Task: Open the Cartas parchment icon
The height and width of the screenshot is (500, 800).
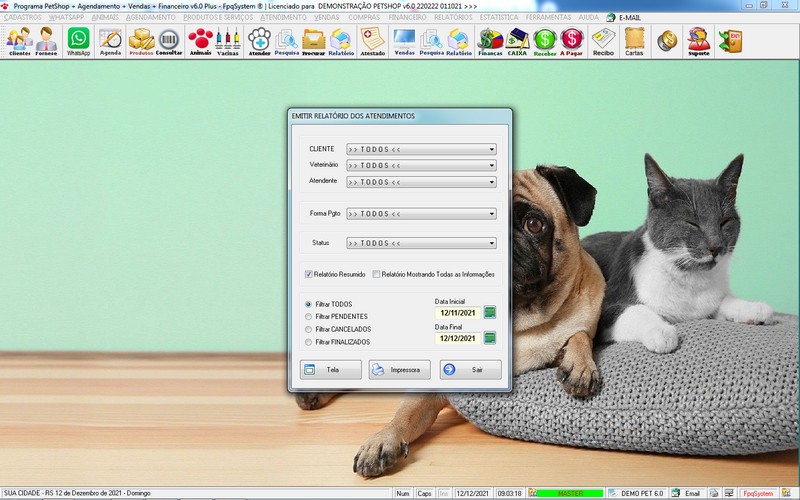Action: click(634, 41)
